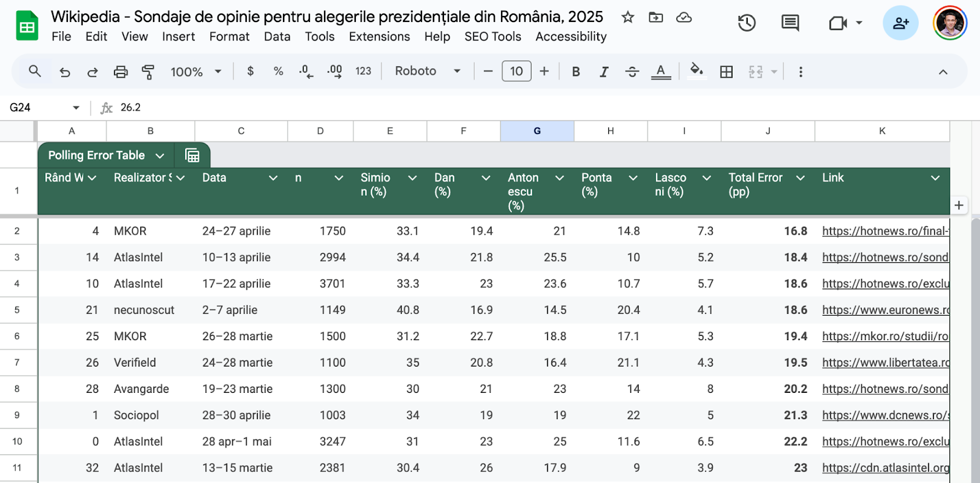Toggle italic formatting
980x483 pixels.
604,72
